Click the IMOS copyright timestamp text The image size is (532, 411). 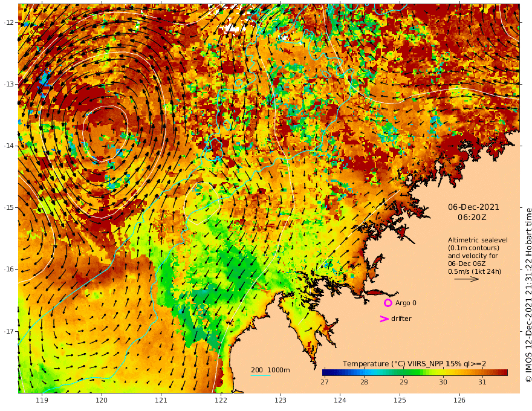tap(528, 295)
